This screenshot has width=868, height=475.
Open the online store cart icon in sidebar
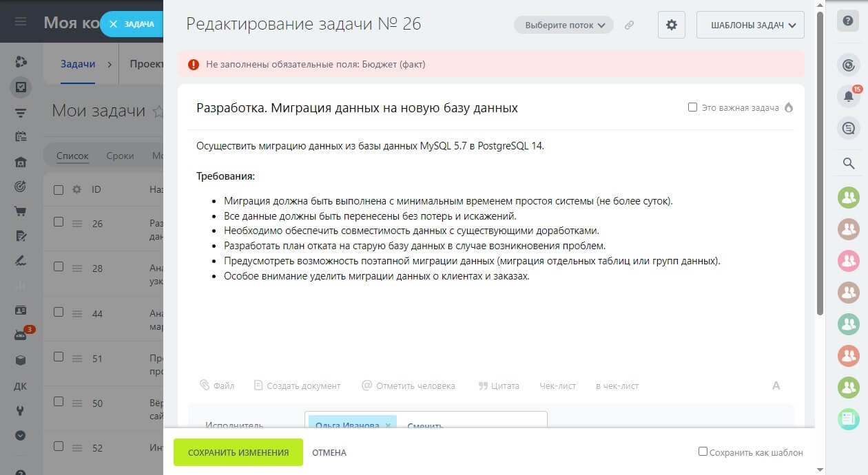tap(21, 212)
